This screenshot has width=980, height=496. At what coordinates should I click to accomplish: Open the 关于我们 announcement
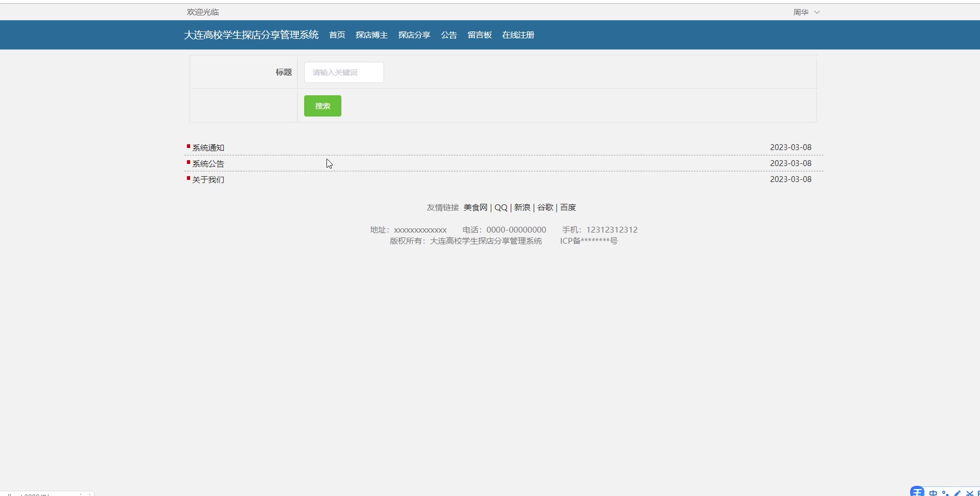(208, 180)
